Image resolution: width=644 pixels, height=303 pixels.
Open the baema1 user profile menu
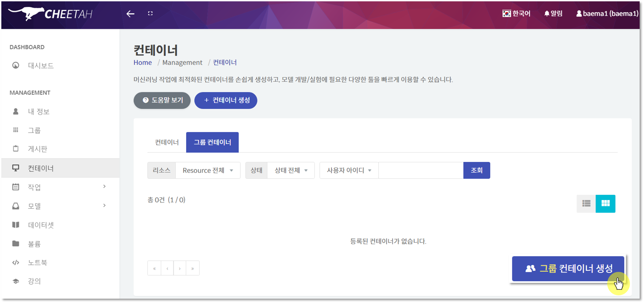coord(607,13)
